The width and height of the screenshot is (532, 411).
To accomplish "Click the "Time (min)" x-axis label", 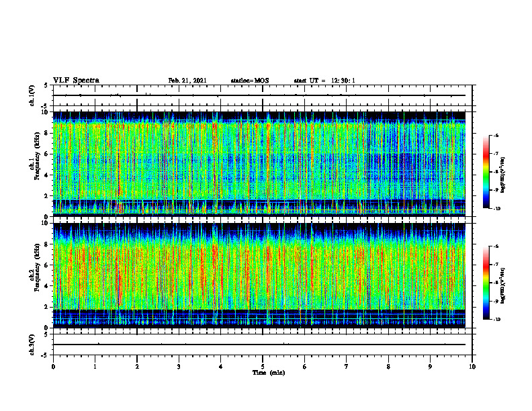I will pyautogui.click(x=269, y=373).
